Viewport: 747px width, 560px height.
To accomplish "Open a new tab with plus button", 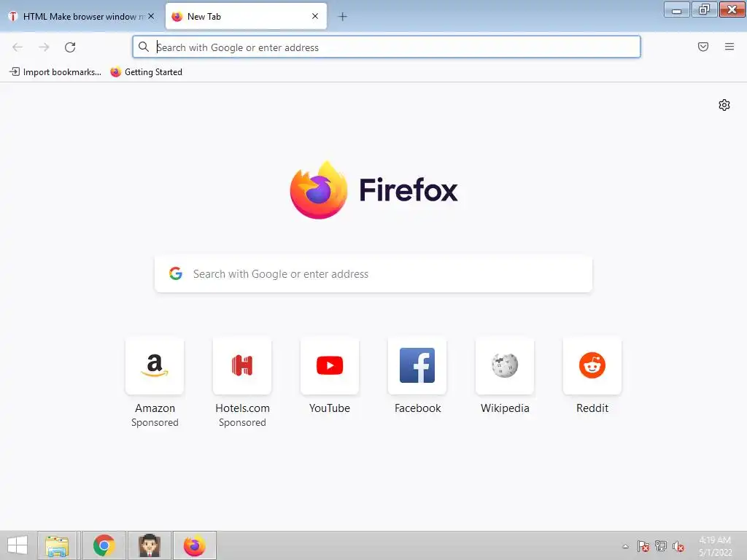I will [343, 17].
